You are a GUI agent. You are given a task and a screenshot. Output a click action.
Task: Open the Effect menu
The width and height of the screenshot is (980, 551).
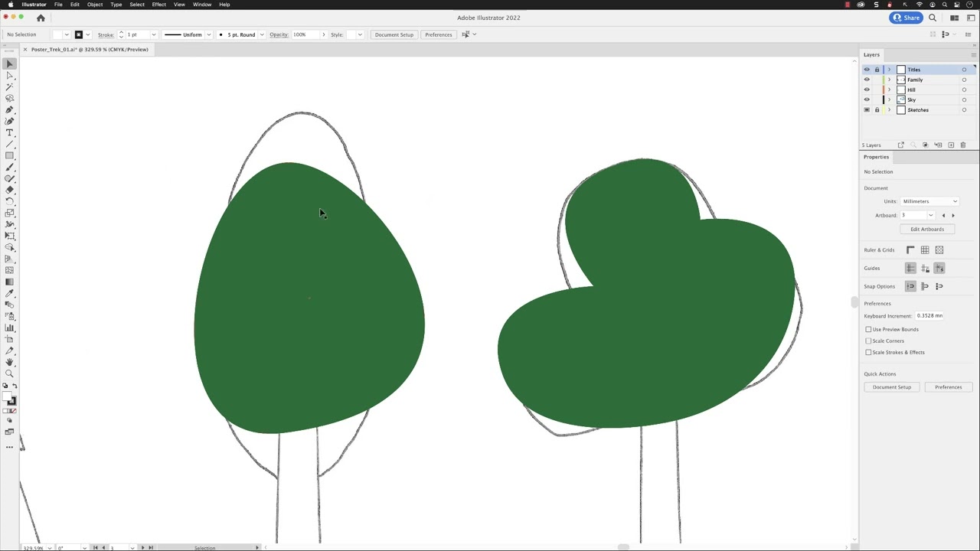point(158,5)
